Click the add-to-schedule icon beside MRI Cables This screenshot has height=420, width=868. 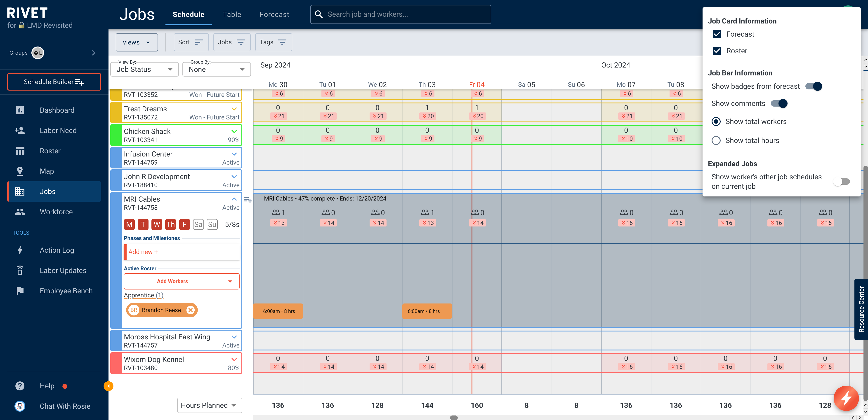pos(248,200)
